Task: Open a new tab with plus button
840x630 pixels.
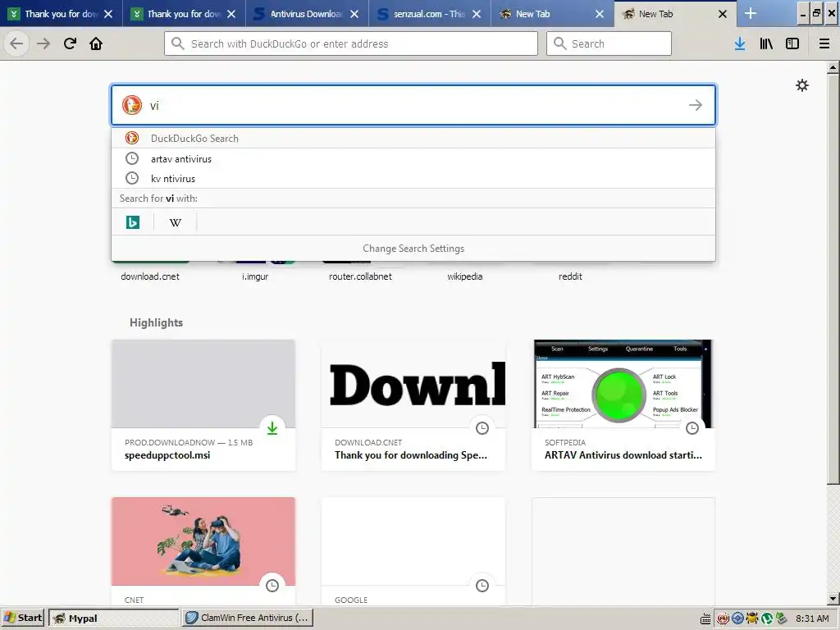Action: [x=751, y=13]
